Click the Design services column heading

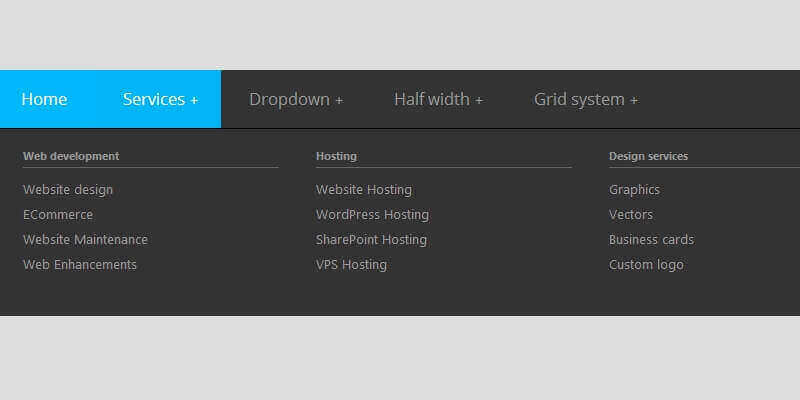648,156
